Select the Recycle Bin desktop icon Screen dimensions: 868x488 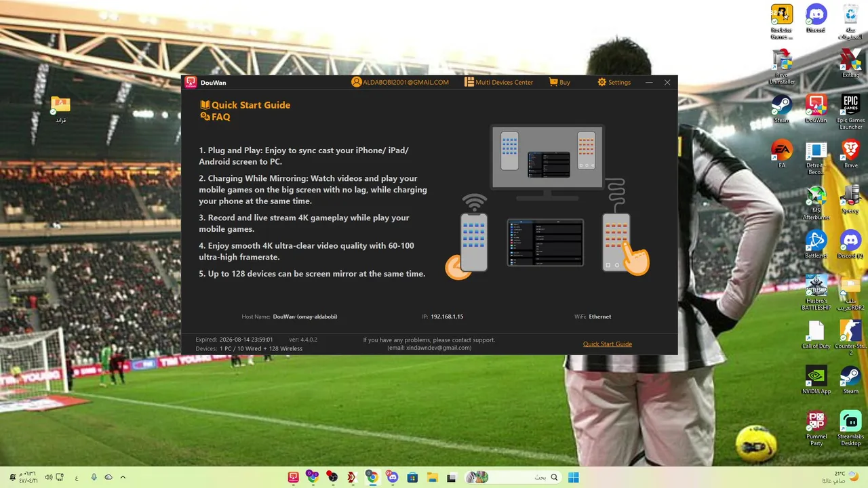[x=850, y=22]
